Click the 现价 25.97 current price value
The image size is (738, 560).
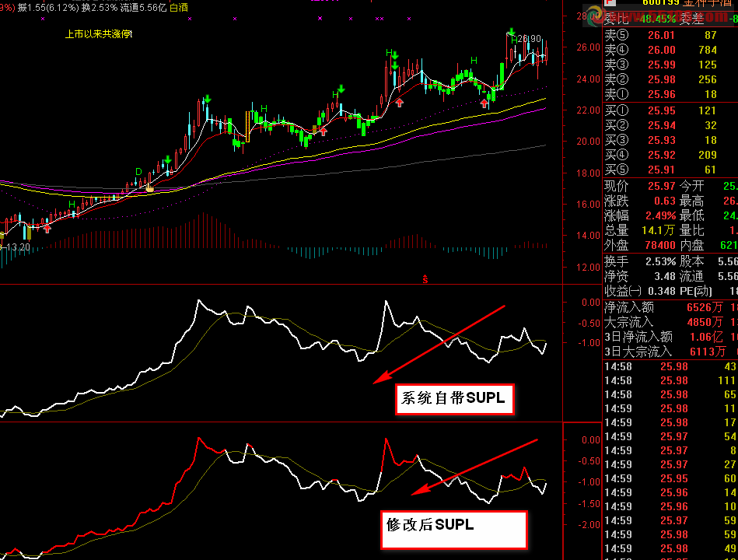(661, 187)
